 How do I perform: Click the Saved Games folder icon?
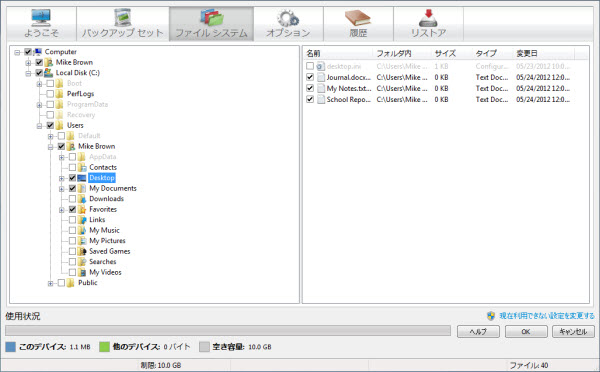(x=82, y=251)
